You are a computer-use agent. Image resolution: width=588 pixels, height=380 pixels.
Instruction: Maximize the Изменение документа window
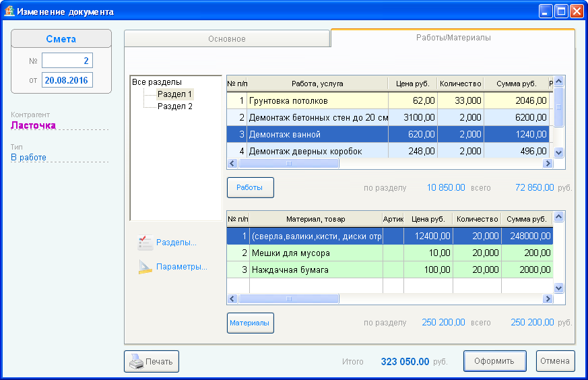coord(561,11)
